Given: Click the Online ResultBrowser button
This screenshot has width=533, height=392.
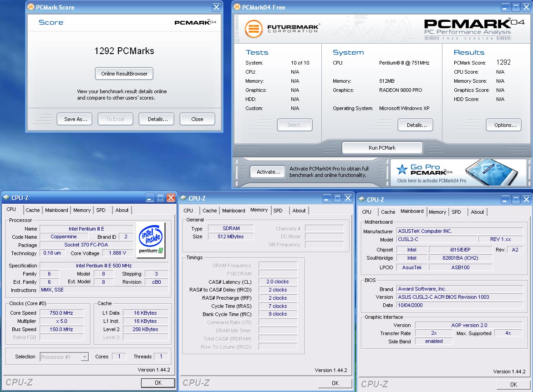Looking at the screenshot, I should (124, 74).
